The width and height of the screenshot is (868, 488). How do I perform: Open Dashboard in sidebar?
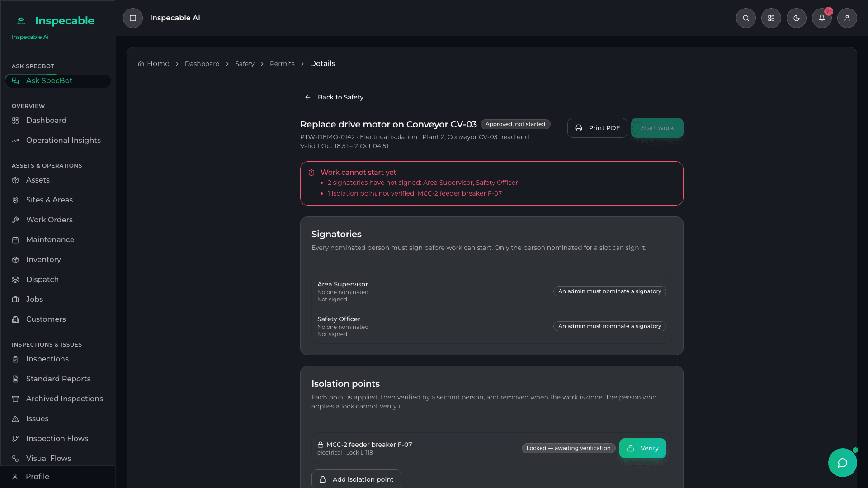[x=58, y=121]
